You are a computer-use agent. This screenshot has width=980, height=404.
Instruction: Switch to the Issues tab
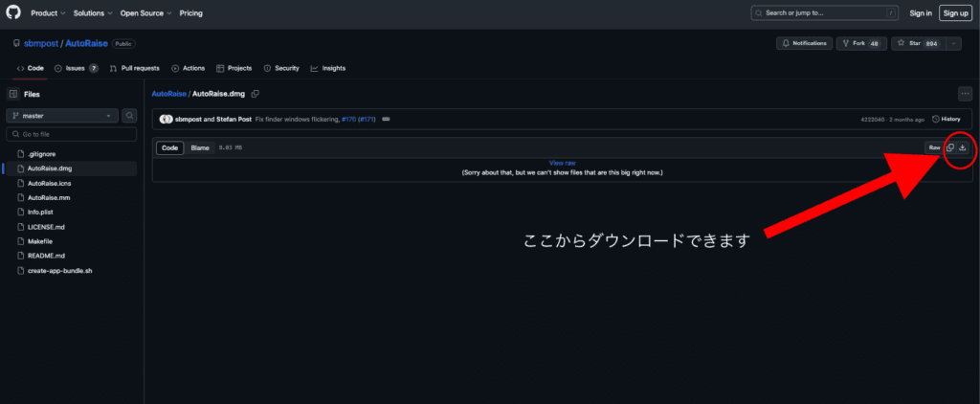(77, 68)
